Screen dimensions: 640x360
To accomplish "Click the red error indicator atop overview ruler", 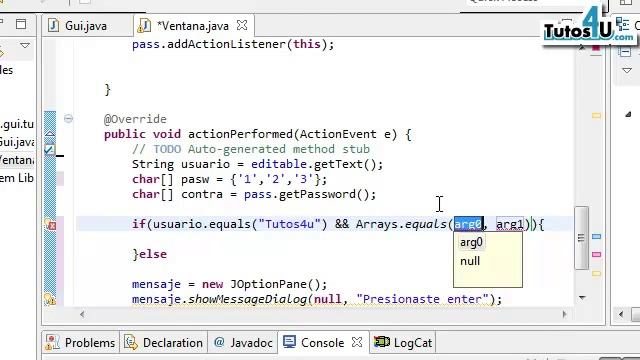I will 596,48.
